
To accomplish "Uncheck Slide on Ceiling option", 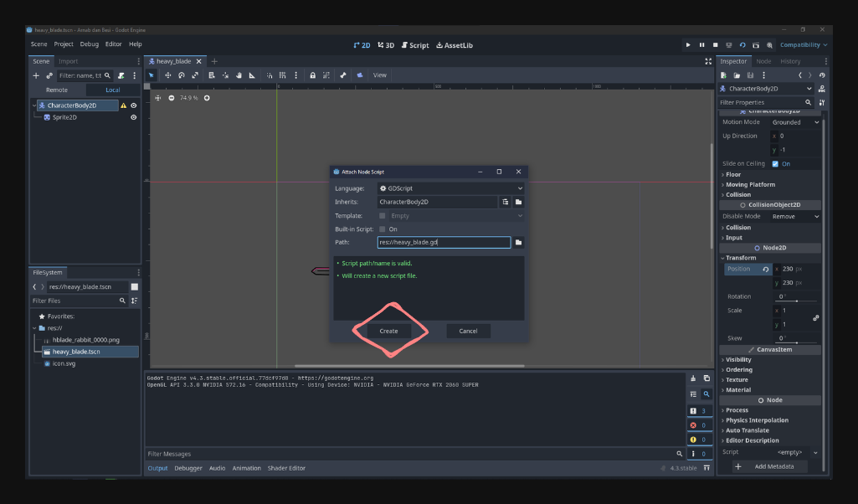I will 775,164.
